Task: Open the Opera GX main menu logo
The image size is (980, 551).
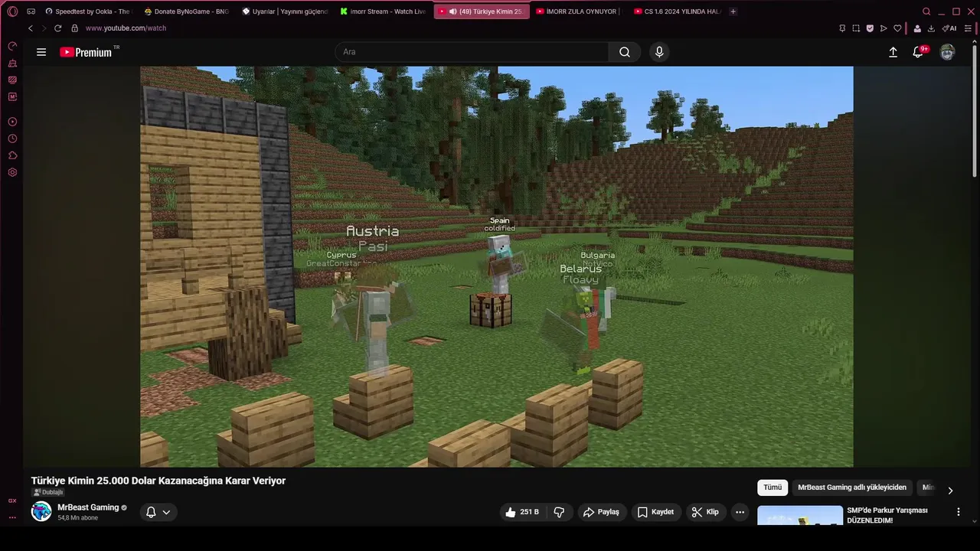Action: tap(12, 11)
